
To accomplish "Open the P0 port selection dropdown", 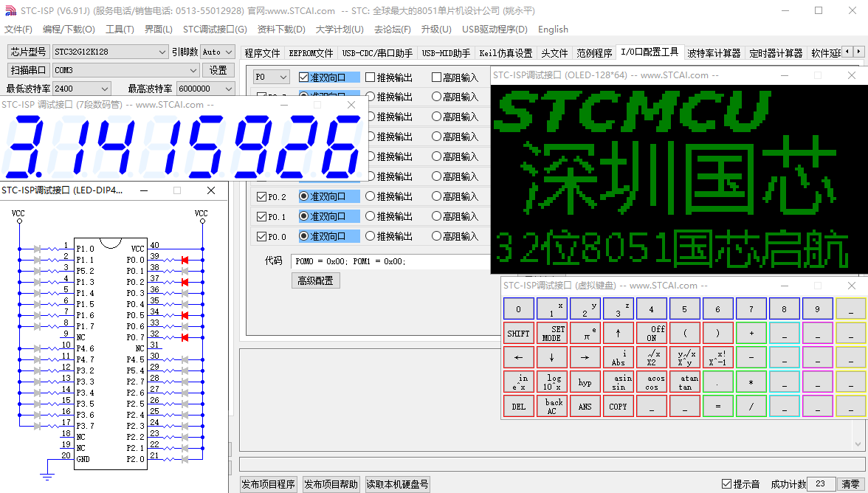I will [x=283, y=77].
